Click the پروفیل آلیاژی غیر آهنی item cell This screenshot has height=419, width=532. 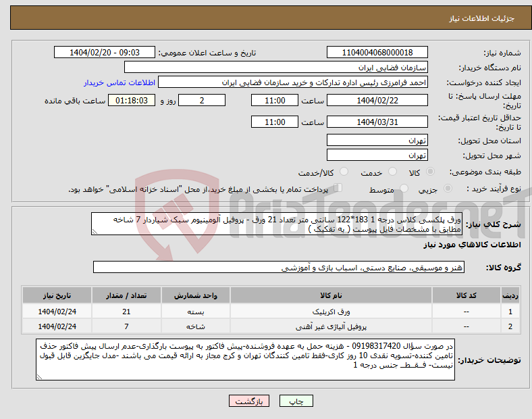coord(331,326)
